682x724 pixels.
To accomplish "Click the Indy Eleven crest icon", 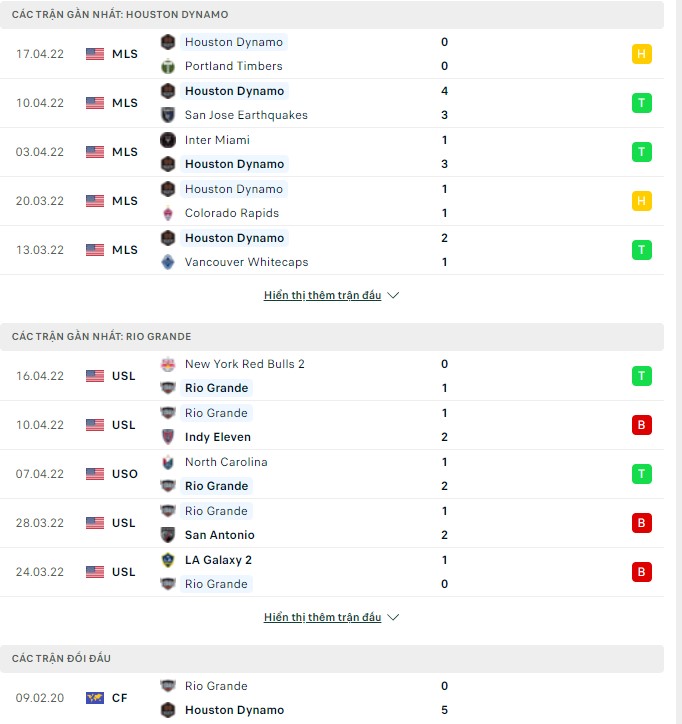I will coord(168,437).
